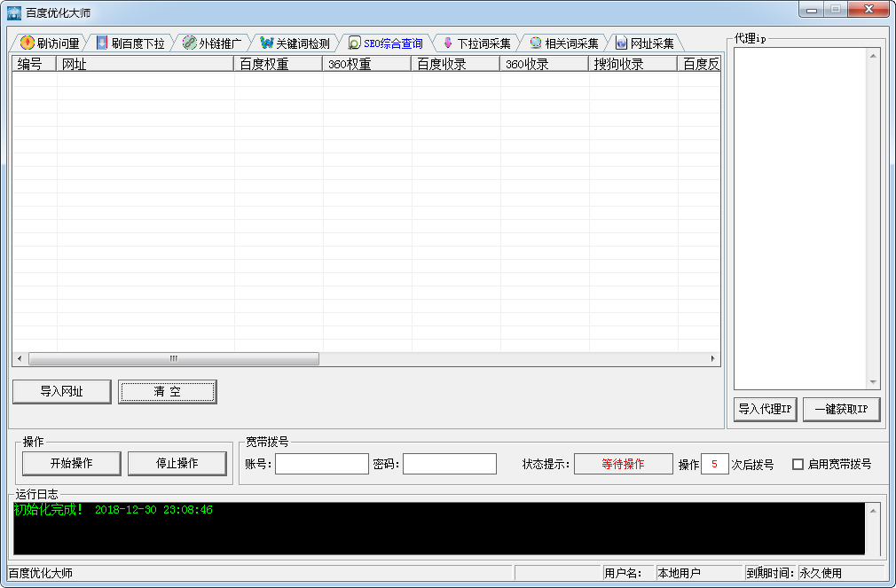
Task: Focus the 账号 input field
Action: click(x=322, y=464)
